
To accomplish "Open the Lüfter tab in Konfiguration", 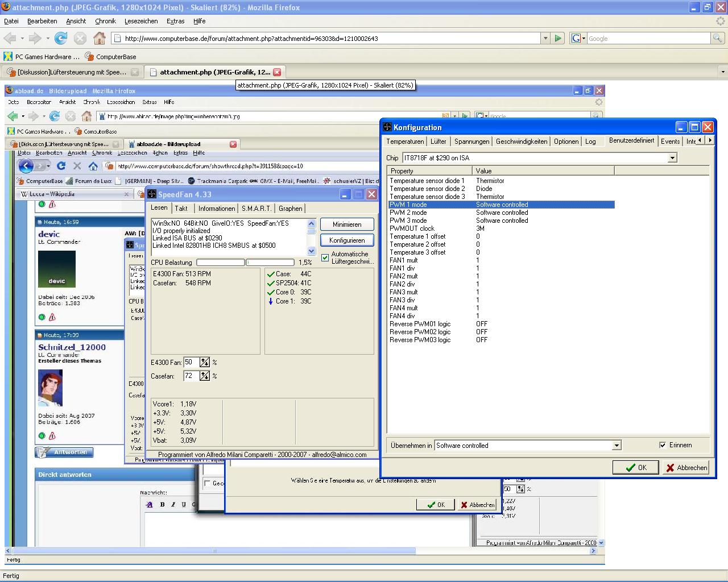I will click(438, 142).
